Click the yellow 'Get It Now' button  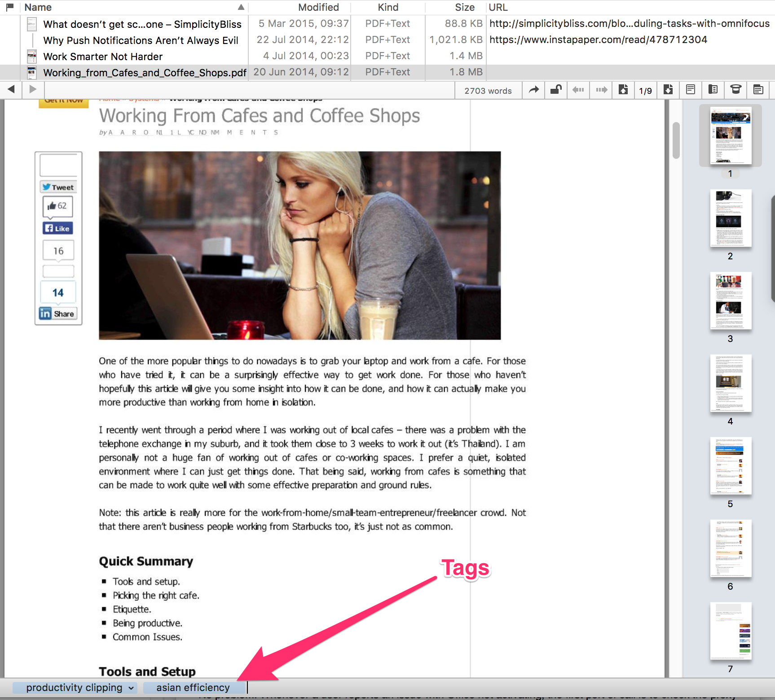coord(63,103)
